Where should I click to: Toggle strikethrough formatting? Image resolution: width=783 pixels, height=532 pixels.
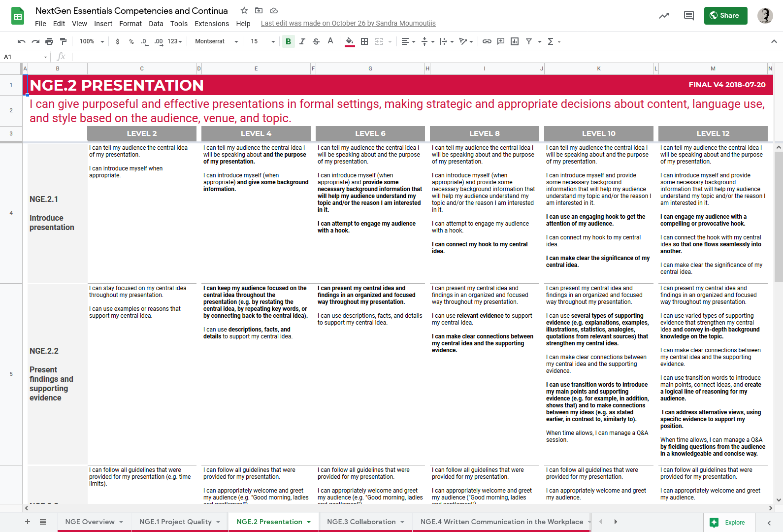coord(316,41)
